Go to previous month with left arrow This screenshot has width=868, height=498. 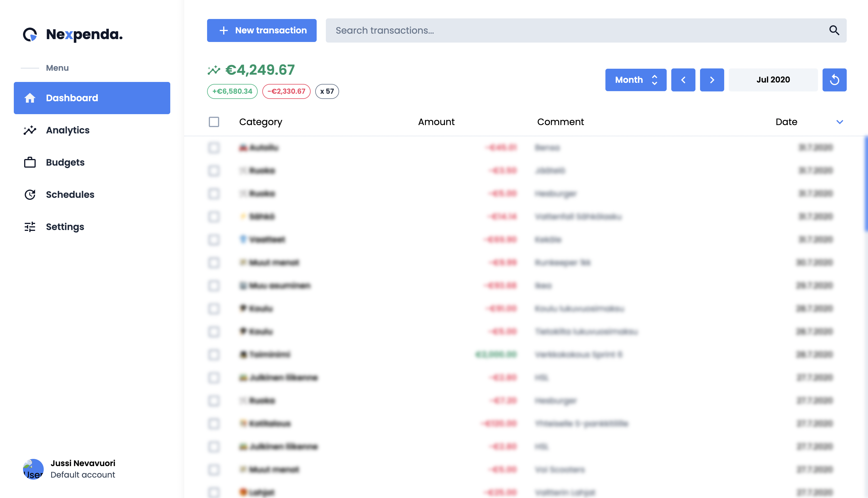pyautogui.click(x=683, y=80)
